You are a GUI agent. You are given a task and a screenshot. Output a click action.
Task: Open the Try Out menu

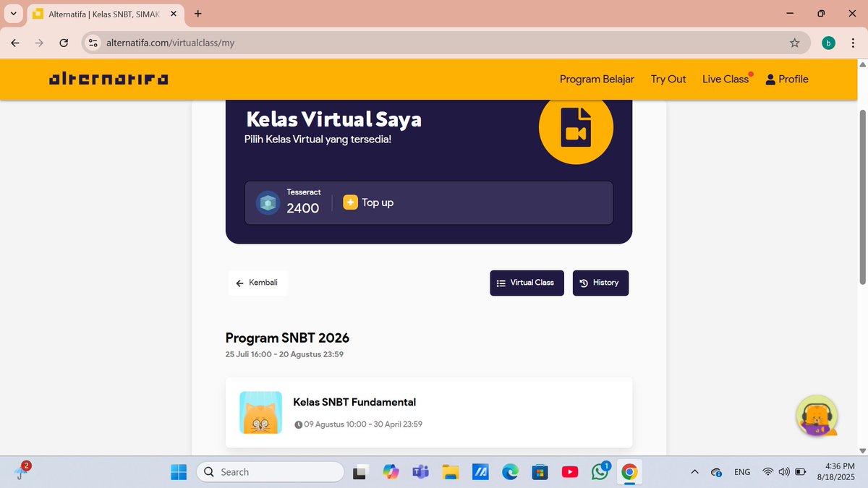click(668, 79)
